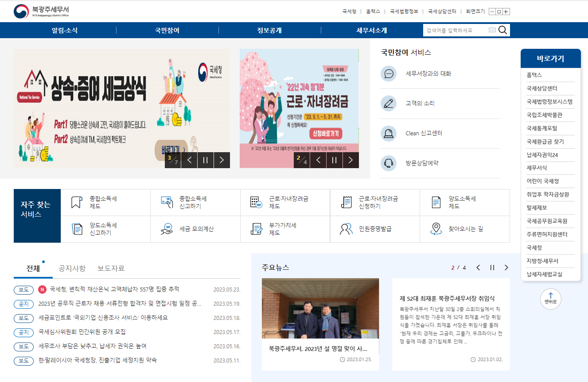Open 주류면허지원센터 shortcut

[547, 234]
